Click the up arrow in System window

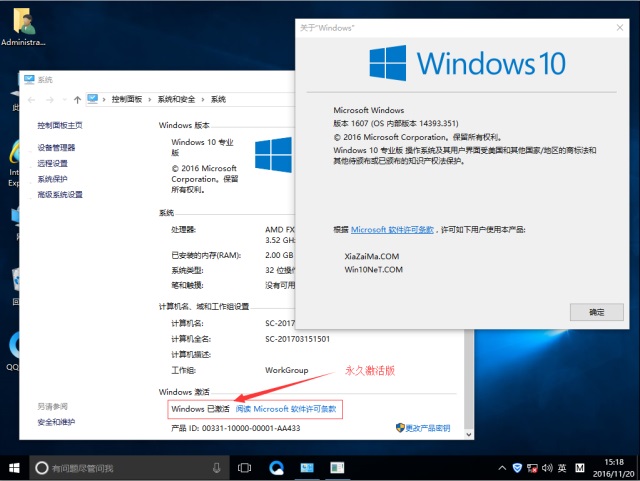click(78, 99)
